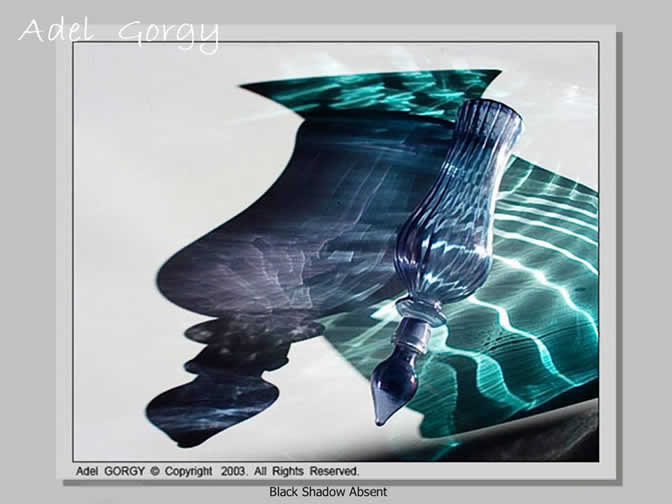This screenshot has width=672, height=504.
Task: Click the word Copyright in footer
Action: [x=188, y=470]
